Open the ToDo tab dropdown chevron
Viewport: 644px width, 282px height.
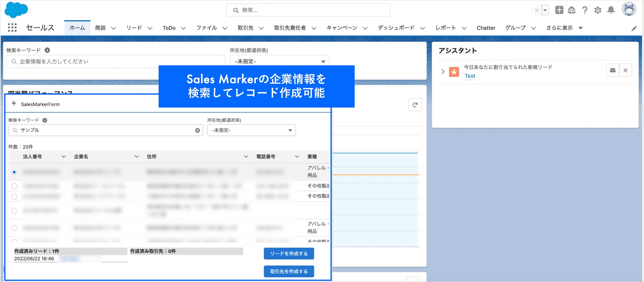pos(184,28)
